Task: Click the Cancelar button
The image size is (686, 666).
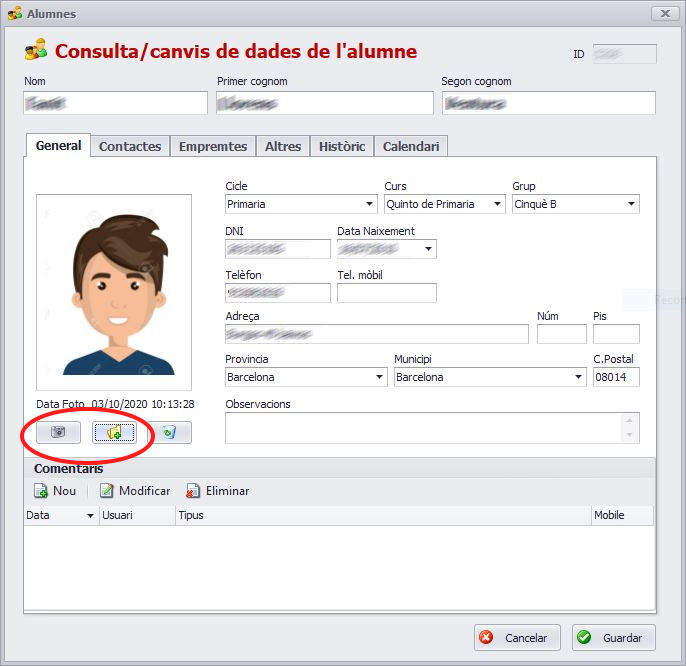Action: [517, 638]
